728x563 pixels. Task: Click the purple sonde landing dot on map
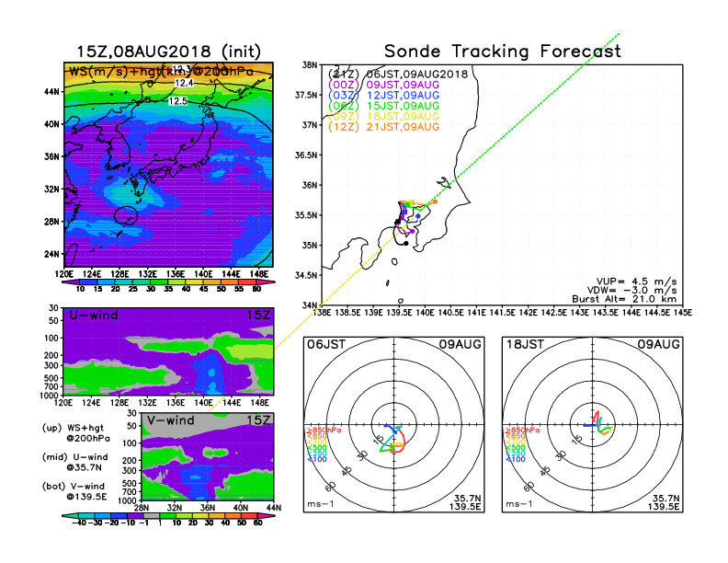pyautogui.click(x=412, y=231)
